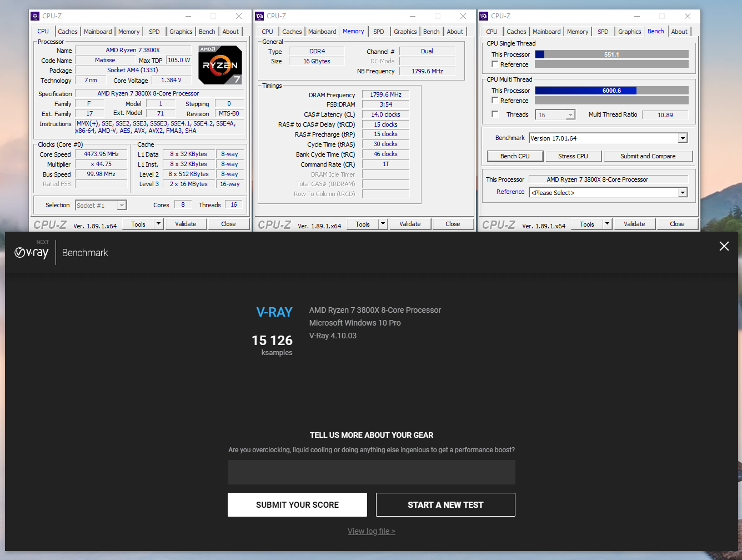
Task: Select SPD tab in Memory window
Action: (x=379, y=32)
